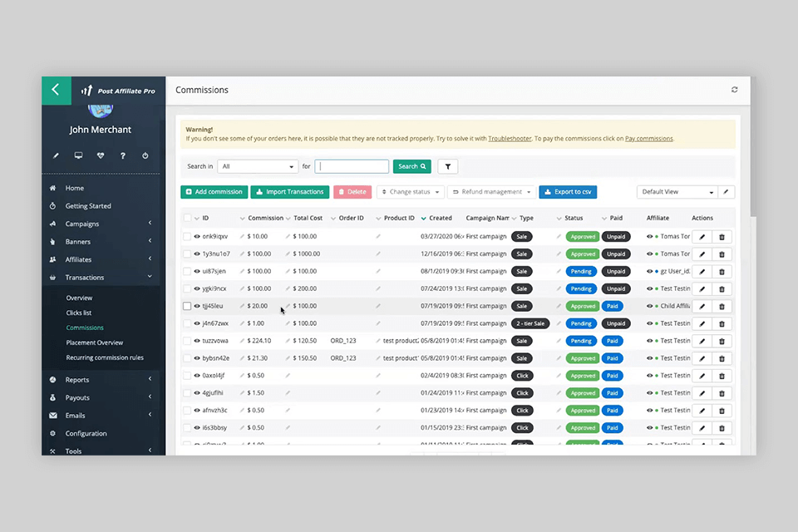Open help question mark icon

(123, 155)
